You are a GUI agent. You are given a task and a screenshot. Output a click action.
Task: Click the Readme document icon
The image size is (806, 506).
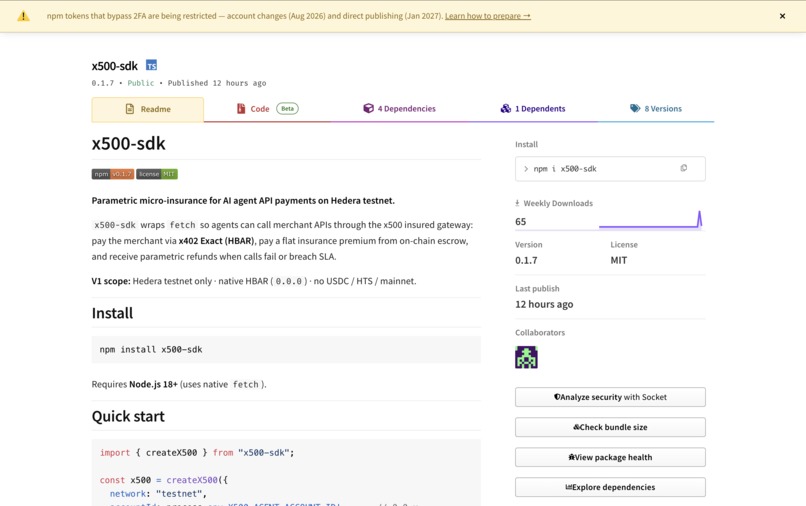tap(130, 109)
